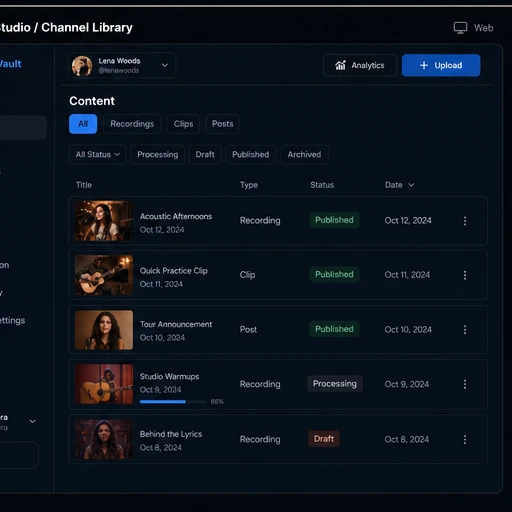512x512 pixels.
Task: Switch to the Recordings tab
Action: (x=132, y=124)
